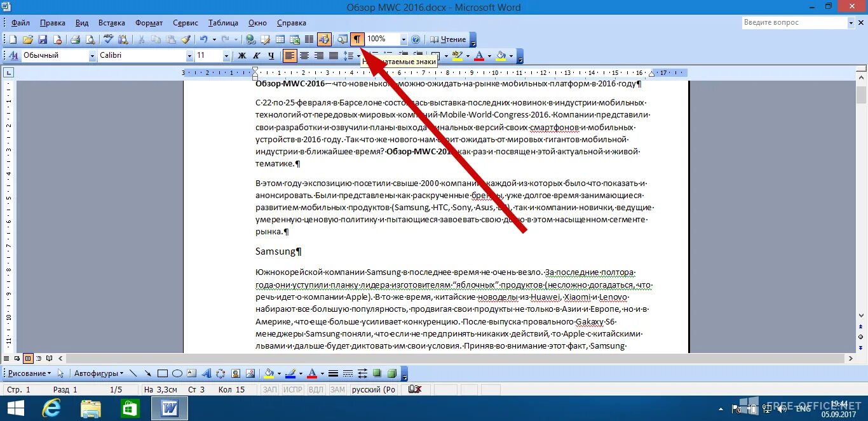The image size is (868, 421).
Task: Open the Shadow Style options
Action: (377, 373)
